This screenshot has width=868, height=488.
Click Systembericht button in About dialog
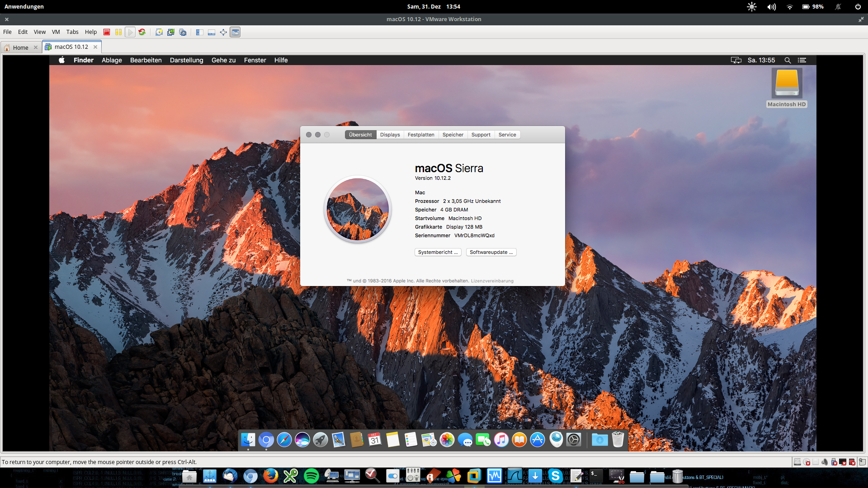click(438, 252)
